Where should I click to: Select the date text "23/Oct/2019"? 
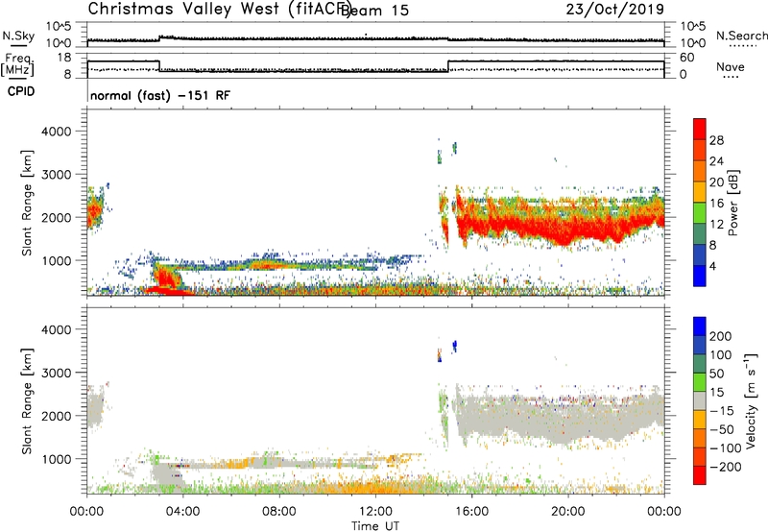coord(615,9)
